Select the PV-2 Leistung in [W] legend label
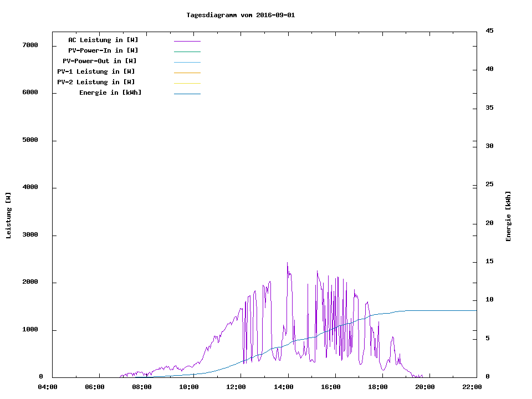532x399 pixels. pos(96,82)
